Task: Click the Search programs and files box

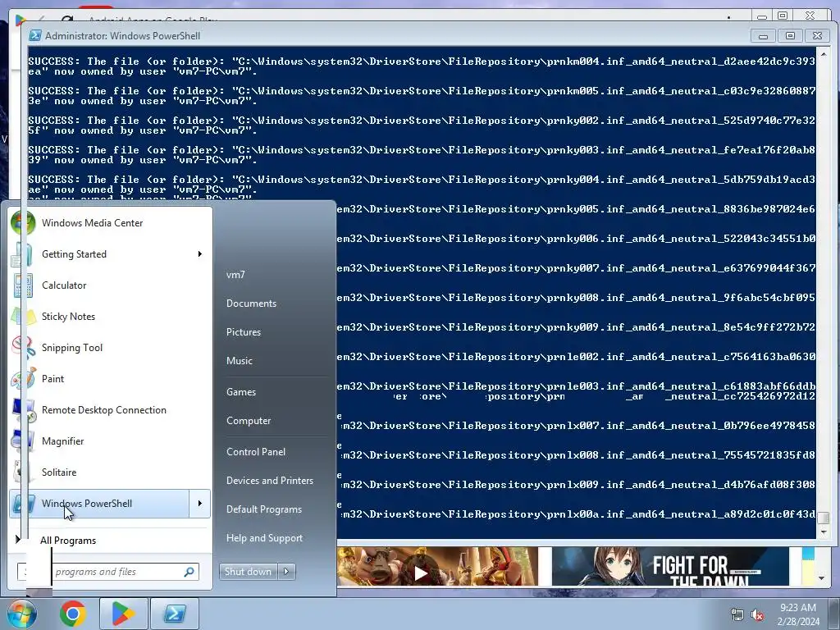Action: (108, 572)
